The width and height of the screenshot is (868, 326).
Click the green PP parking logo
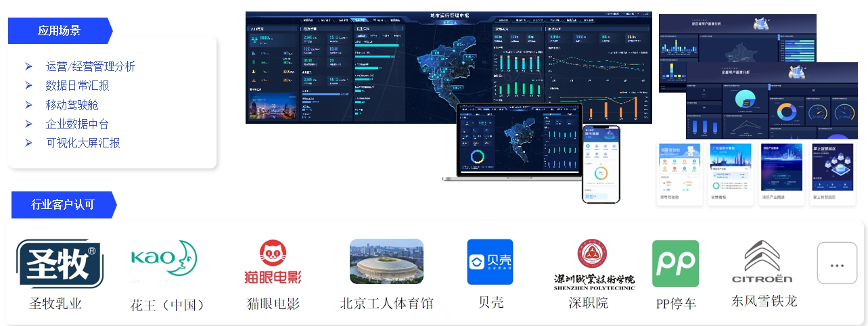(675, 263)
